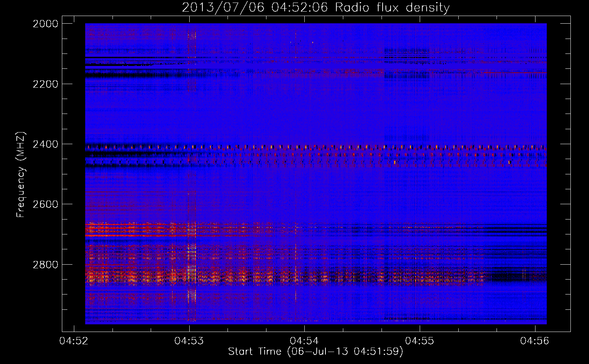The image size is (589, 364).
Task: Click the plot title '2013/07/06 04:52:06 Radio flux density'
Action: coord(316,7)
